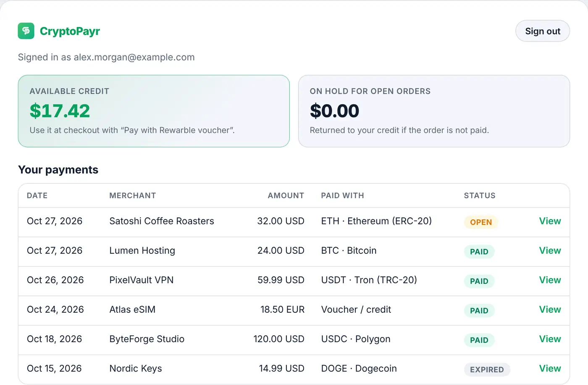Click the ByteForge Studio merchant name
Viewport: 588px width, 385px height.
click(147, 339)
